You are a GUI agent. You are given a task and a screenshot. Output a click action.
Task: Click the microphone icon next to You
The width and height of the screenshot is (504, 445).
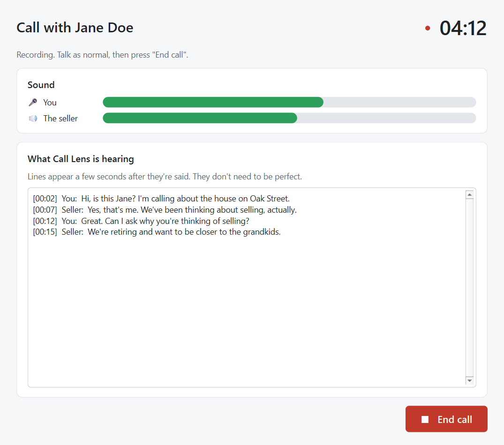click(x=33, y=103)
